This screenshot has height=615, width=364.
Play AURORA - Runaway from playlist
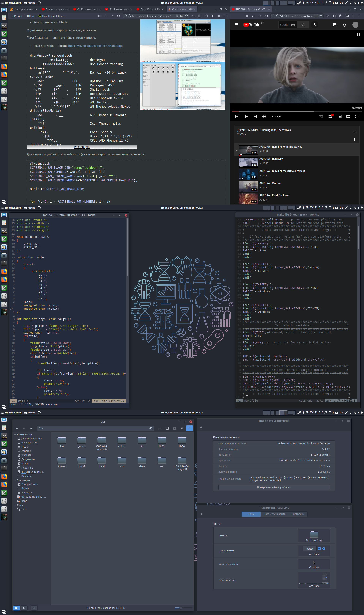(x=297, y=162)
